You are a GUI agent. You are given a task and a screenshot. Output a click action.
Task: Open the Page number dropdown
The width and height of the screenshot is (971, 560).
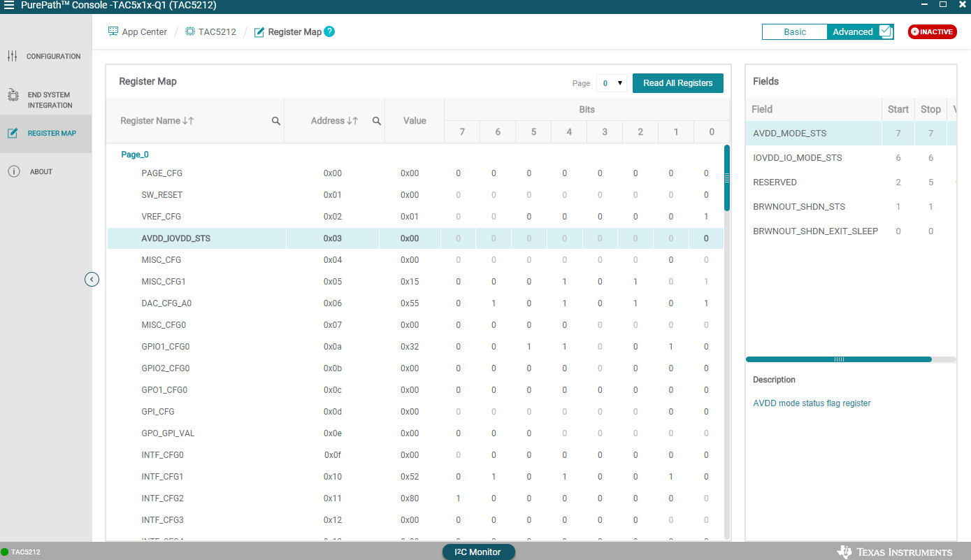pos(610,83)
